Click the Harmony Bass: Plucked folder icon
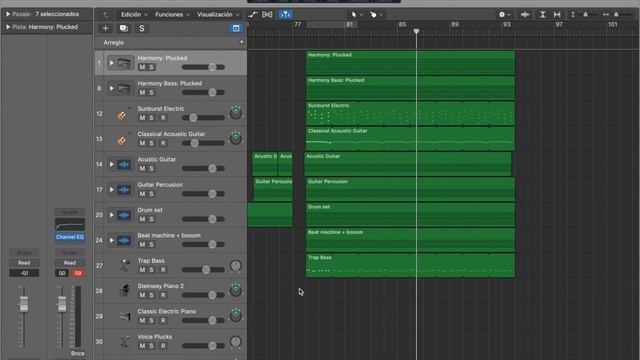640x360 pixels. tap(124, 89)
